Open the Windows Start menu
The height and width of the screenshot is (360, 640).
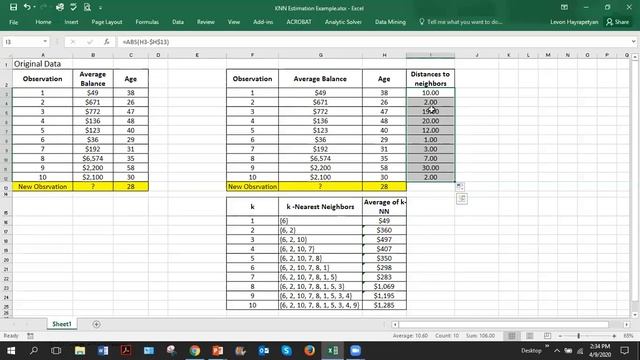pyautogui.click(x=11, y=351)
